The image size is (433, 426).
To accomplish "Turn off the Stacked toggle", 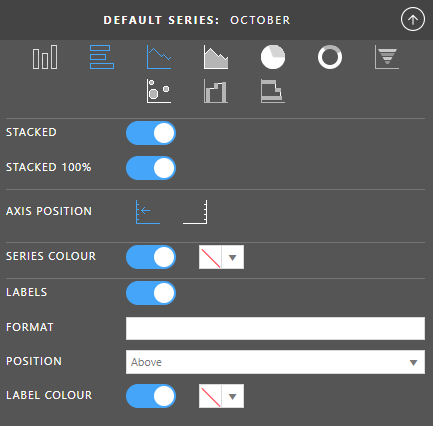I will pos(151,133).
